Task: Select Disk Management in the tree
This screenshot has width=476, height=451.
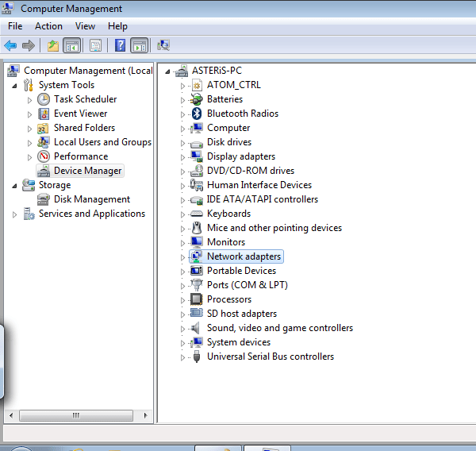Action: point(91,199)
